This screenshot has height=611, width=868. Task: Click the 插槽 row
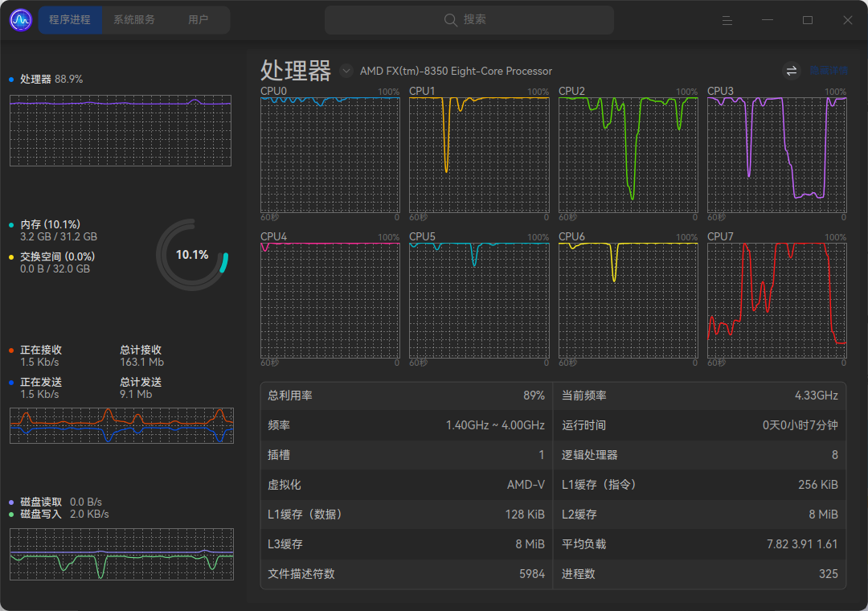click(407, 455)
